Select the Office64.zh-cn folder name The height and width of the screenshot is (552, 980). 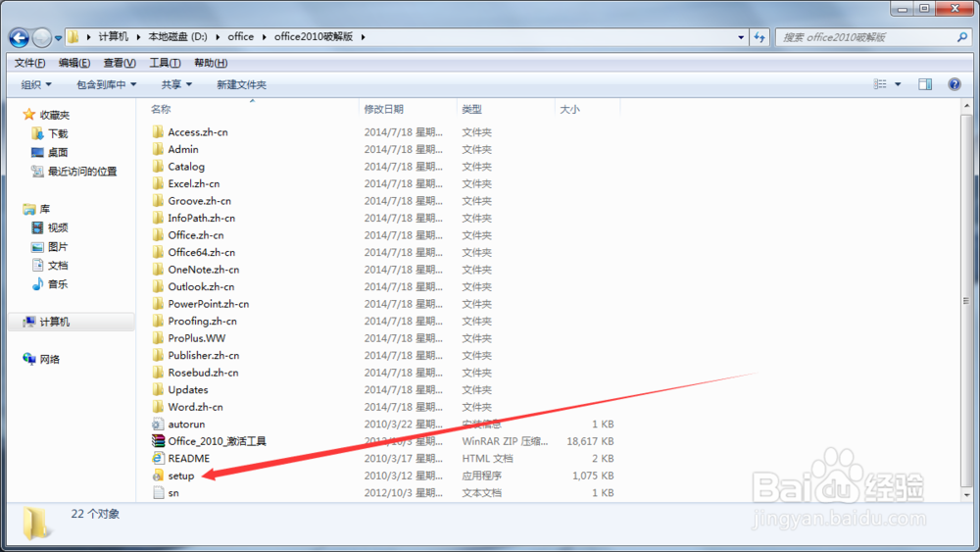pyautogui.click(x=201, y=253)
